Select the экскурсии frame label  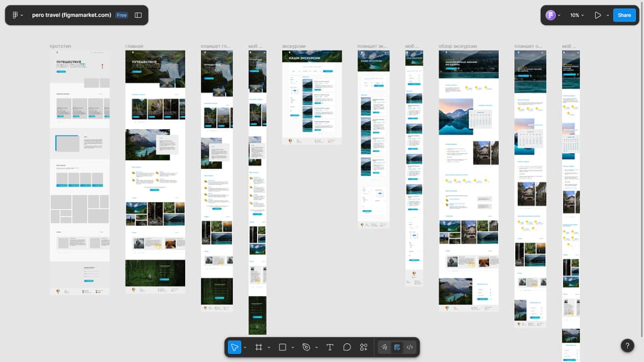point(294,47)
